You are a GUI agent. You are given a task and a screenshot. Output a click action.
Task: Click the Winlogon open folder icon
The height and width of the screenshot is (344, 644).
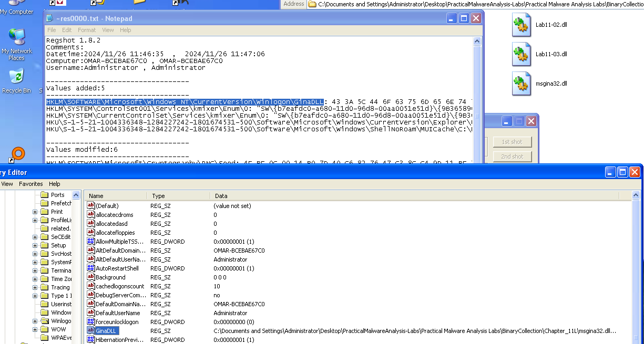coord(44,321)
